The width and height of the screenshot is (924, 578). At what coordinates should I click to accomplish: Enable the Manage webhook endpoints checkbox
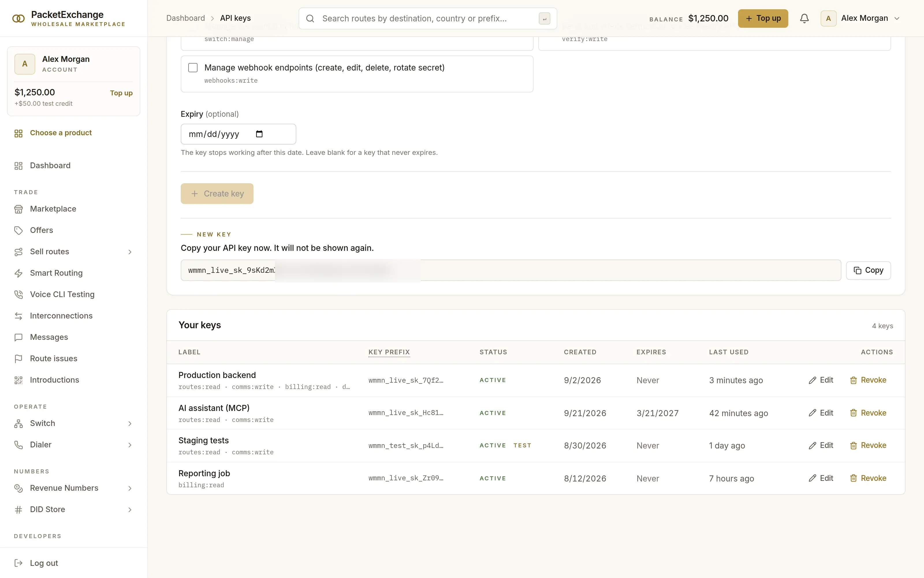tap(193, 68)
